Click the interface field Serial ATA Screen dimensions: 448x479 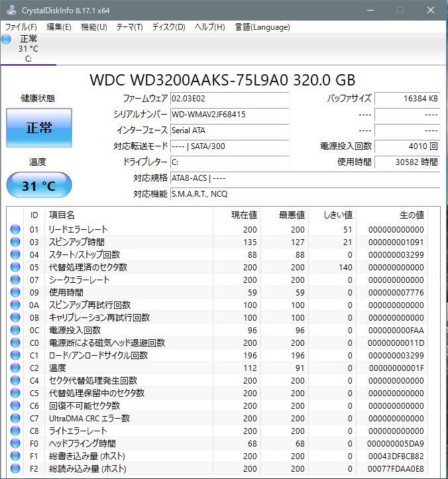click(x=229, y=131)
